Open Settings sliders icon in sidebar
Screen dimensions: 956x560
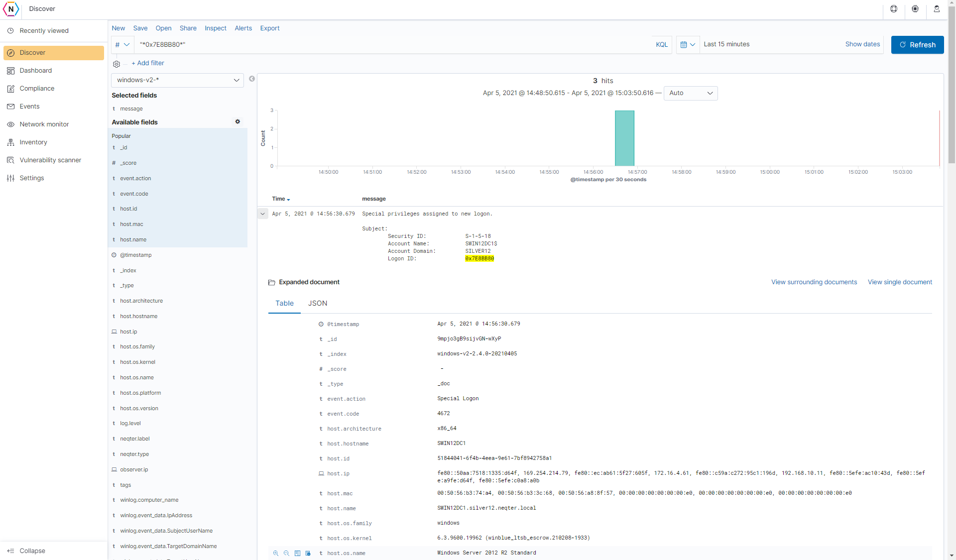10,178
